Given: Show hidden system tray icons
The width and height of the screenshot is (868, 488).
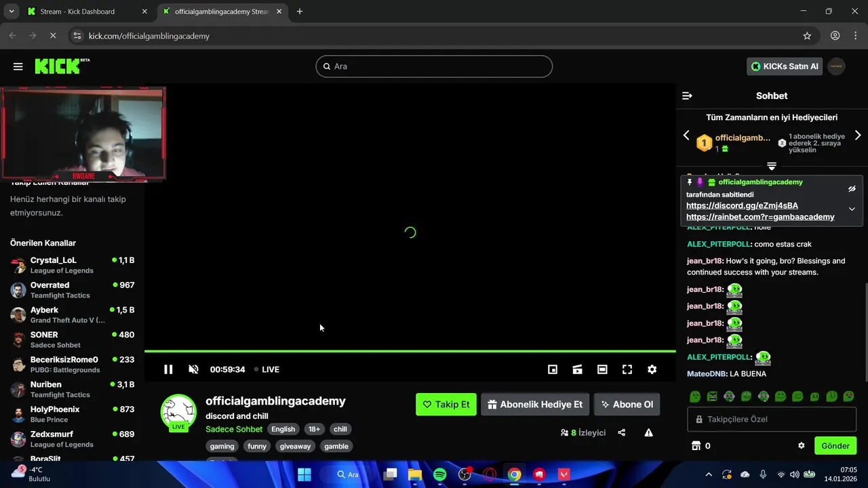Looking at the screenshot, I should (709, 474).
